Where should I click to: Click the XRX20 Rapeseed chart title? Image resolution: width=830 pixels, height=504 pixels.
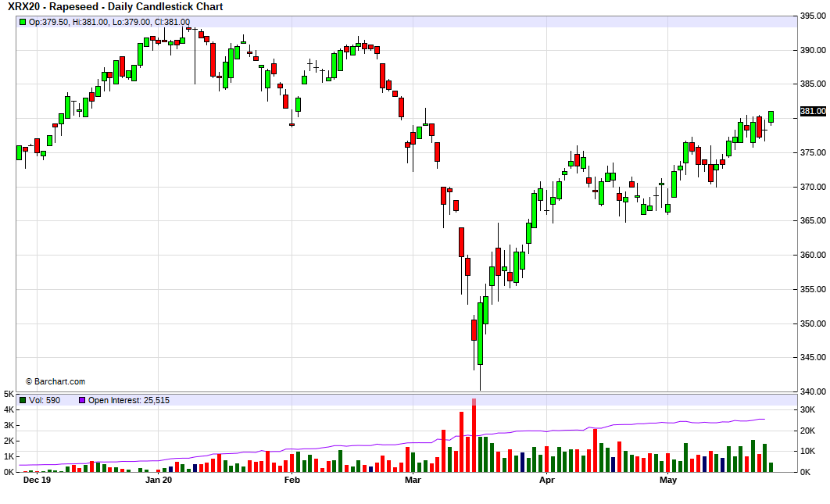115,6
